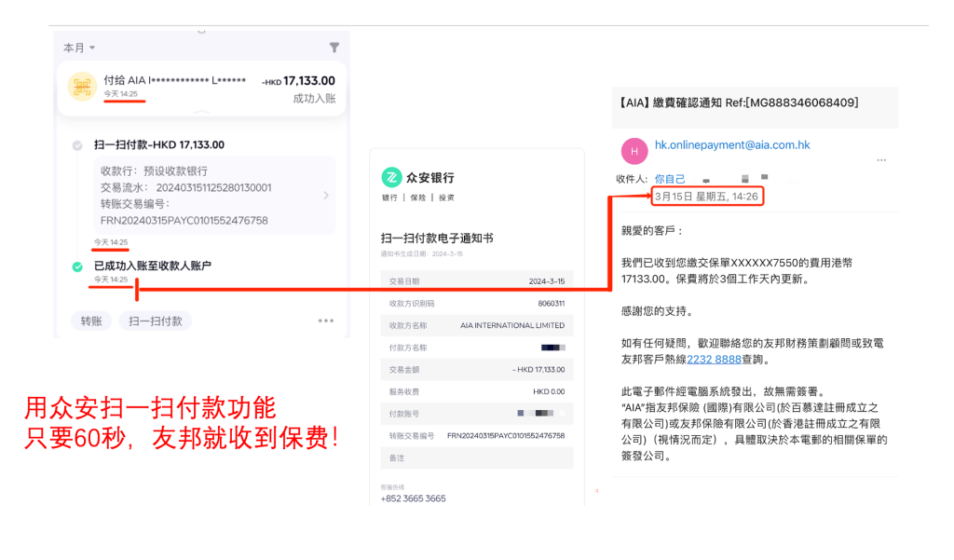The width and height of the screenshot is (954, 560).
Task: Click the AIA 繳費確認通知 email subject
Action: tap(739, 102)
